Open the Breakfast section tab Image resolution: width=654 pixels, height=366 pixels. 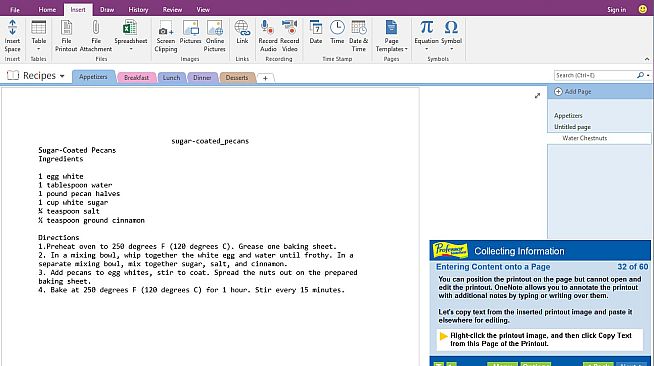click(136, 78)
